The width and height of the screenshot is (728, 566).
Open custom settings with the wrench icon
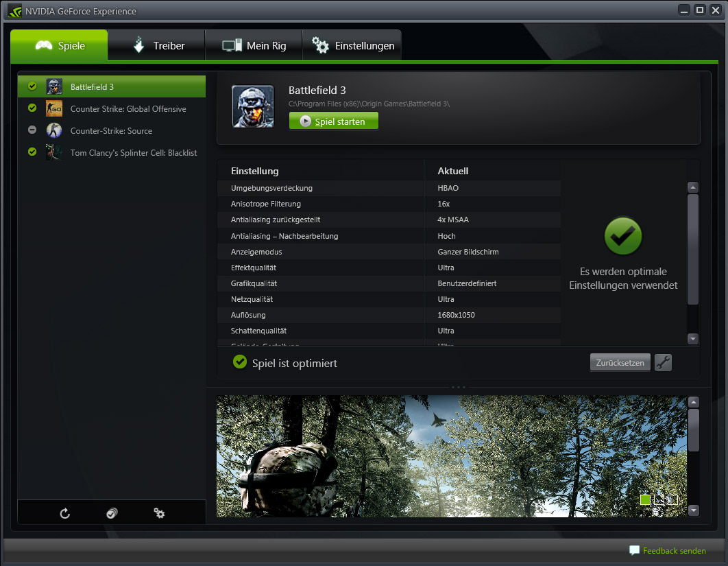click(x=663, y=362)
